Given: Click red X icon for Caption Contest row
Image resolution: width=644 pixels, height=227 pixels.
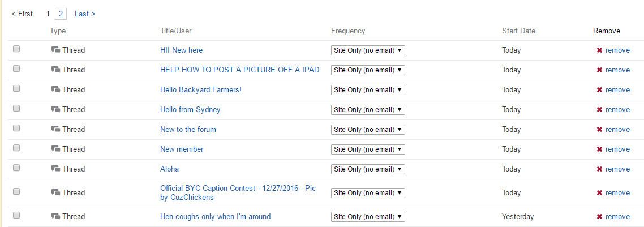Looking at the screenshot, I should tap(599, 193).
